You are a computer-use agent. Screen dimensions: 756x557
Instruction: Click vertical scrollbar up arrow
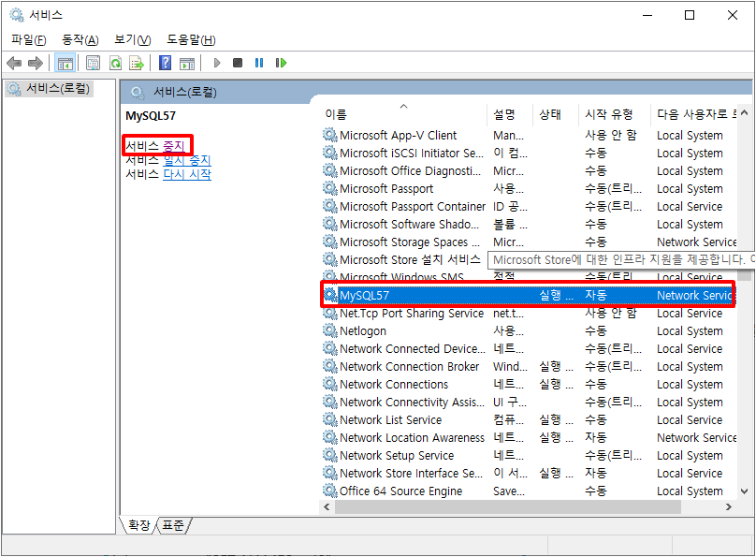coord(745,113)
